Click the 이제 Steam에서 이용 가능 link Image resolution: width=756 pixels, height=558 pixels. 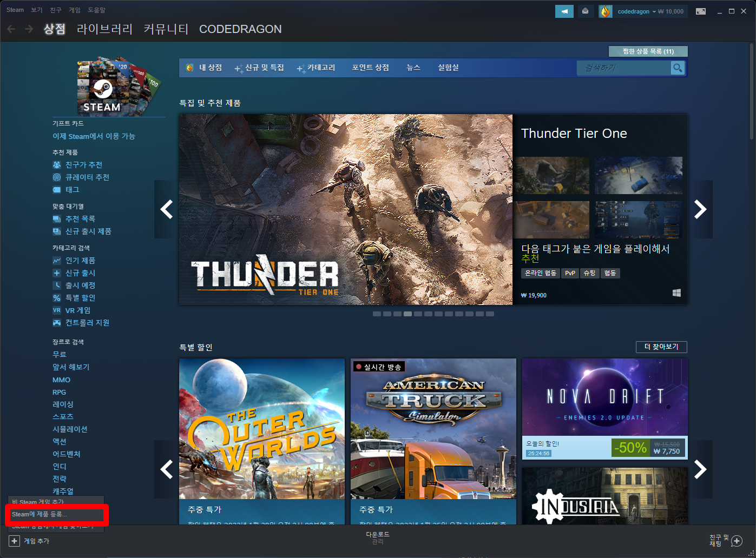(94, 136)
